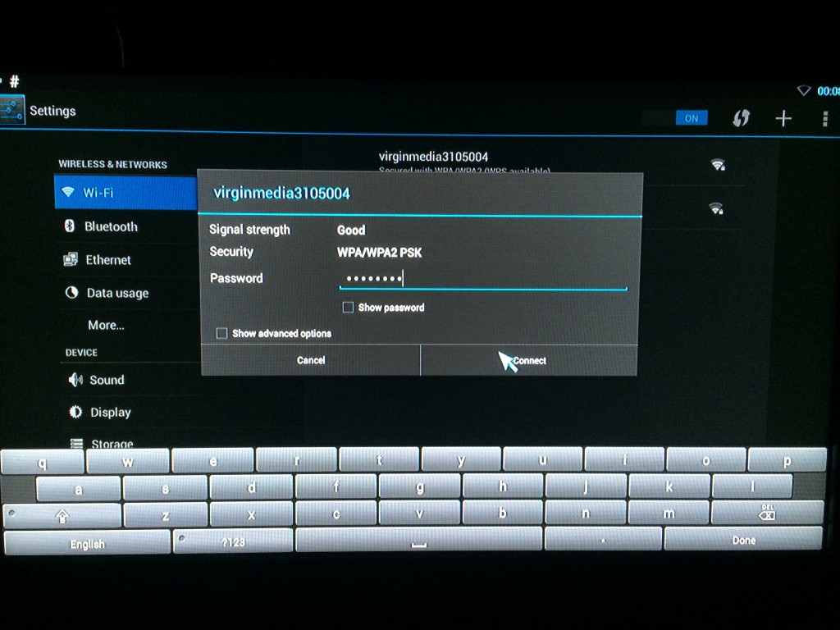
Task: Cancel the Wi-Fi password dialog
Action: coord(311,360)
